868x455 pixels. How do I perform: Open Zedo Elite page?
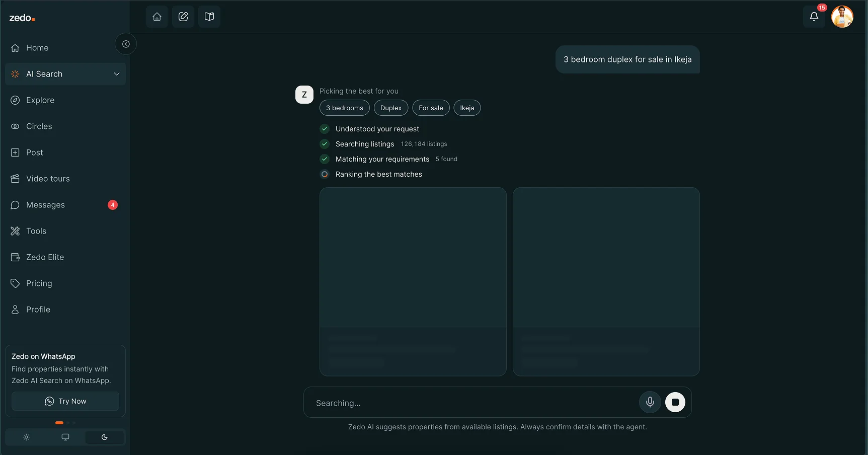tap(65, 257)
